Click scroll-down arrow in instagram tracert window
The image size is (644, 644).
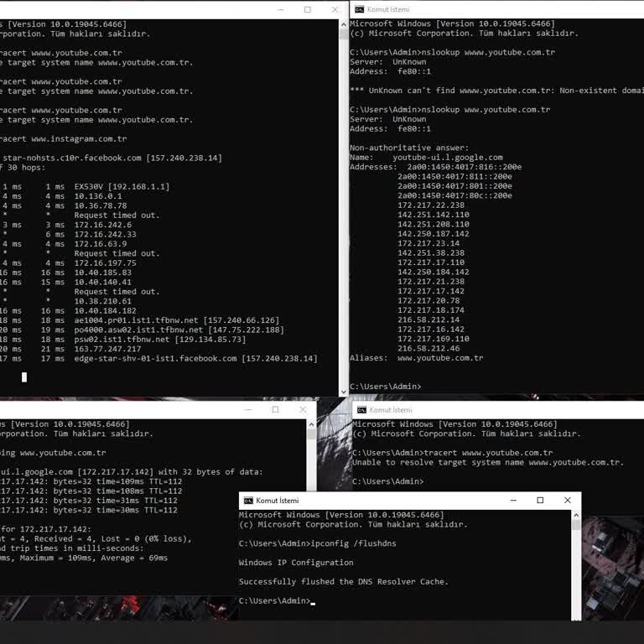[344, 392]
